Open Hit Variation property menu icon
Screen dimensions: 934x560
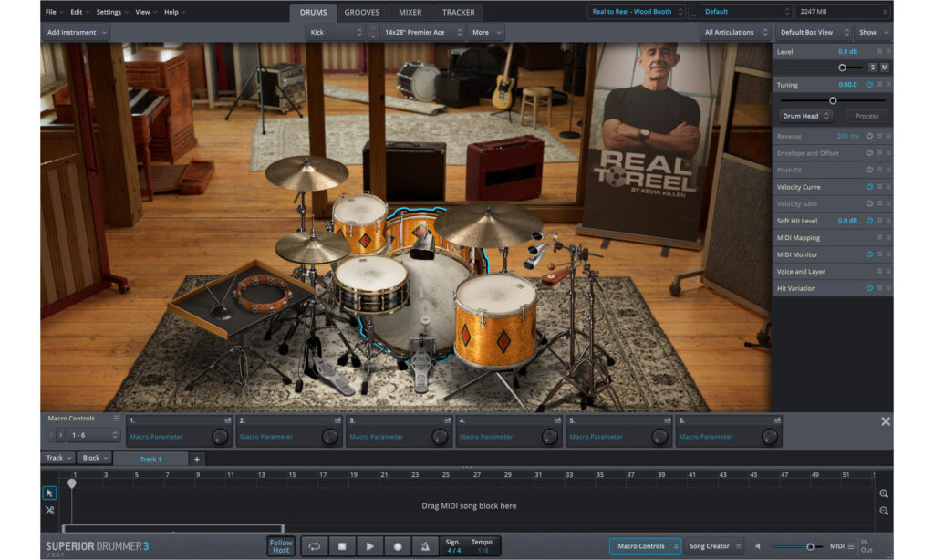tap(879, 287)
